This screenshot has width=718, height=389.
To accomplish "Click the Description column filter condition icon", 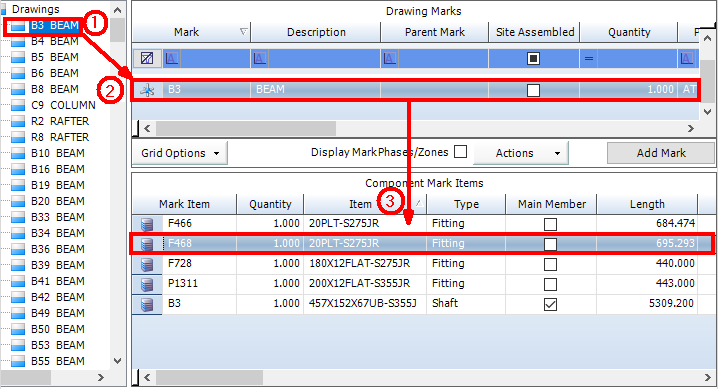I will click(x=259, y=59).
